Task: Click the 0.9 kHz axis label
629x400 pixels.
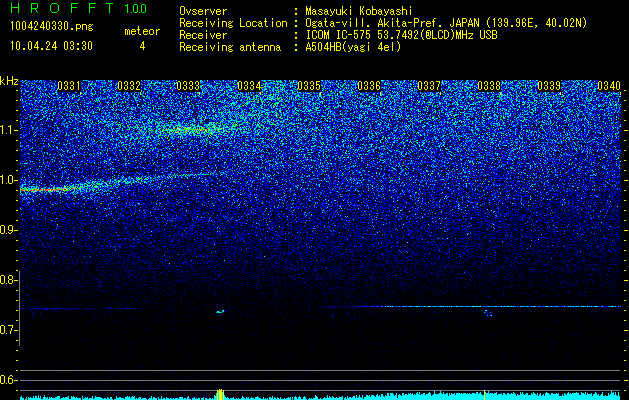Action: 8,230
